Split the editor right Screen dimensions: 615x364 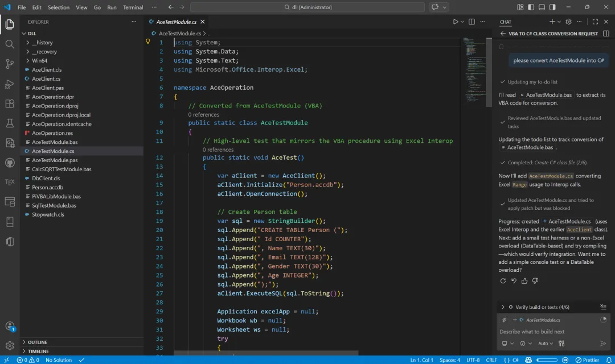(x=471, y=22)
